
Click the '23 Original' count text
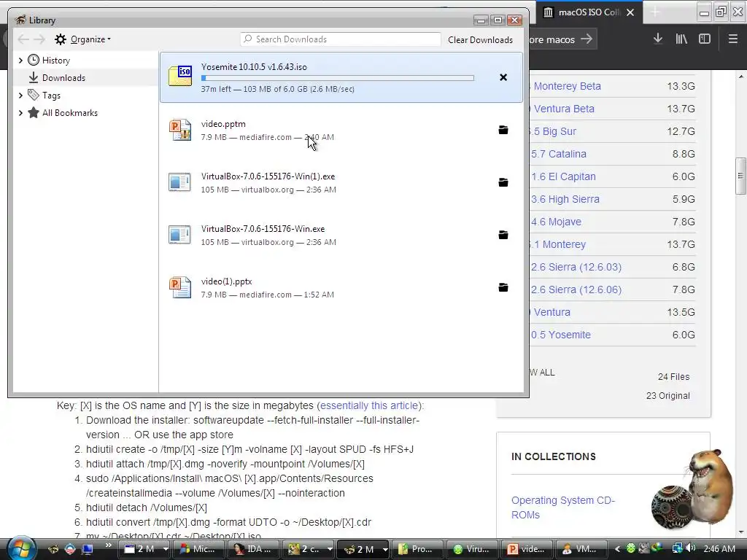pyautogui.click(x=668, y=396)
